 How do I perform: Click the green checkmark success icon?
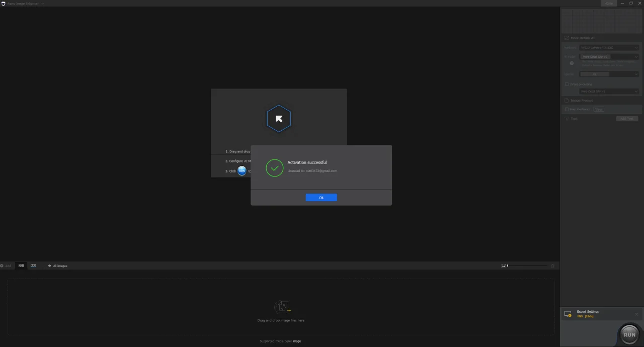(x=275, y=168)
